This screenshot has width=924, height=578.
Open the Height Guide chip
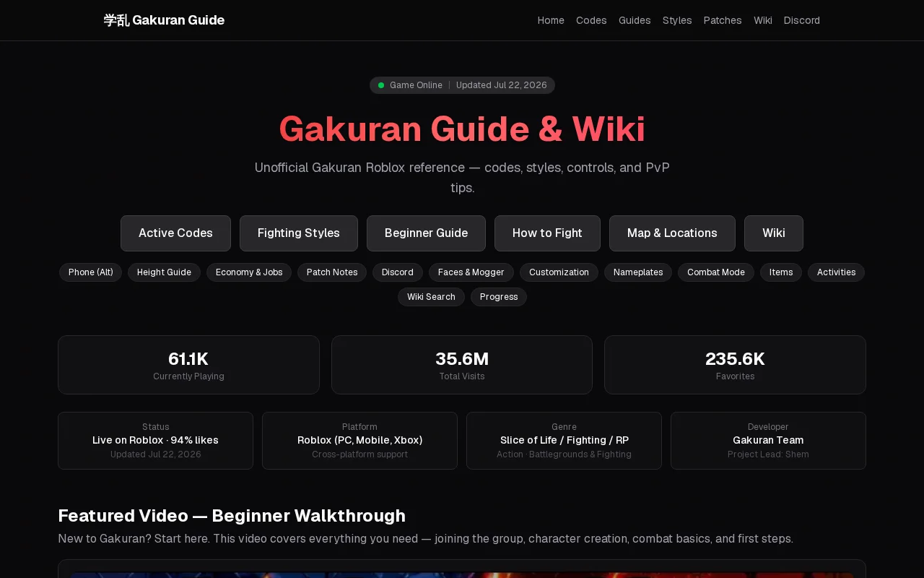pyautogui.click(x=164, y=272)
